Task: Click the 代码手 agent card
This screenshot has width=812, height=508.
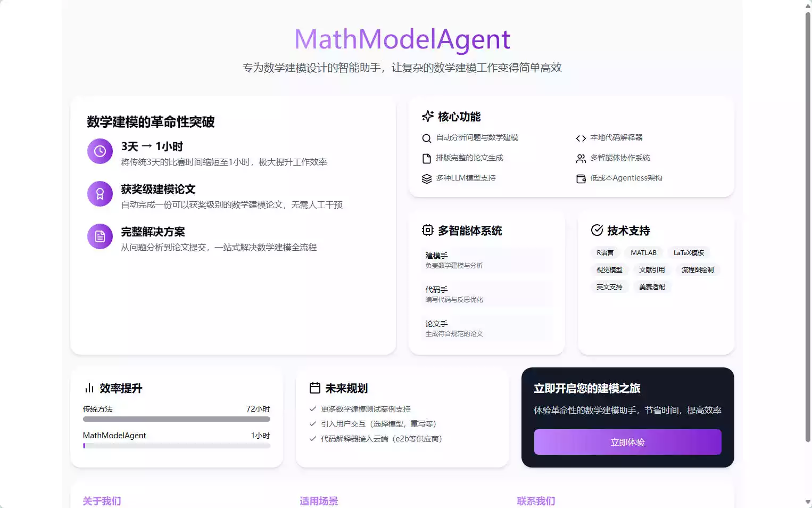Action: [486, 294]
